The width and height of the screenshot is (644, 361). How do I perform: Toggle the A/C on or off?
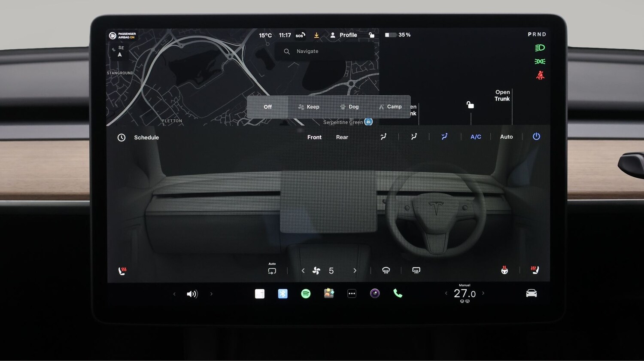click(475, 137)
